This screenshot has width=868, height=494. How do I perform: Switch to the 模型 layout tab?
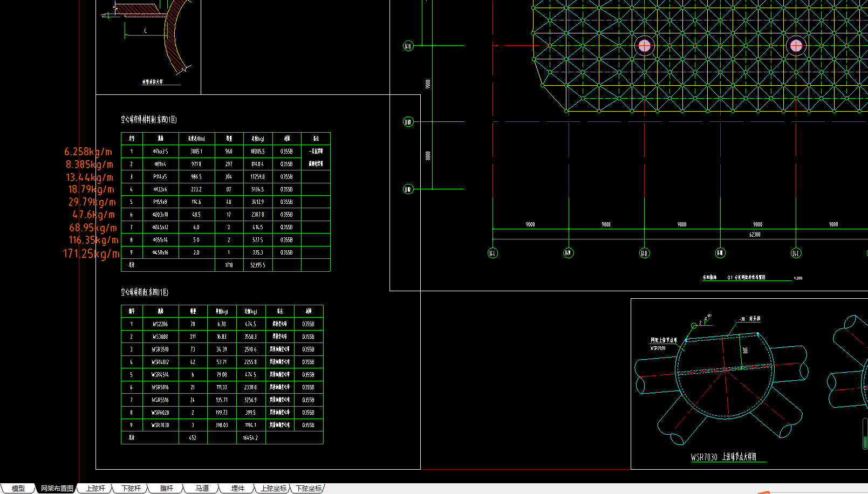pos(18,489)
